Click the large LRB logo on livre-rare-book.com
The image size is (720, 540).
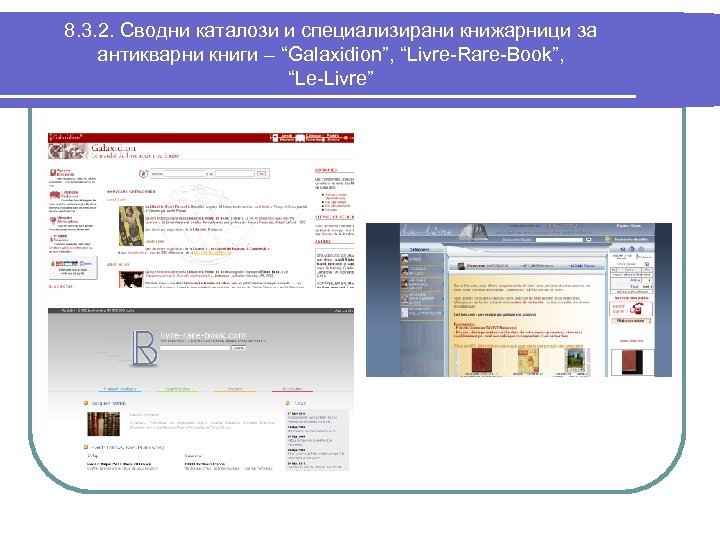[144, 348]
